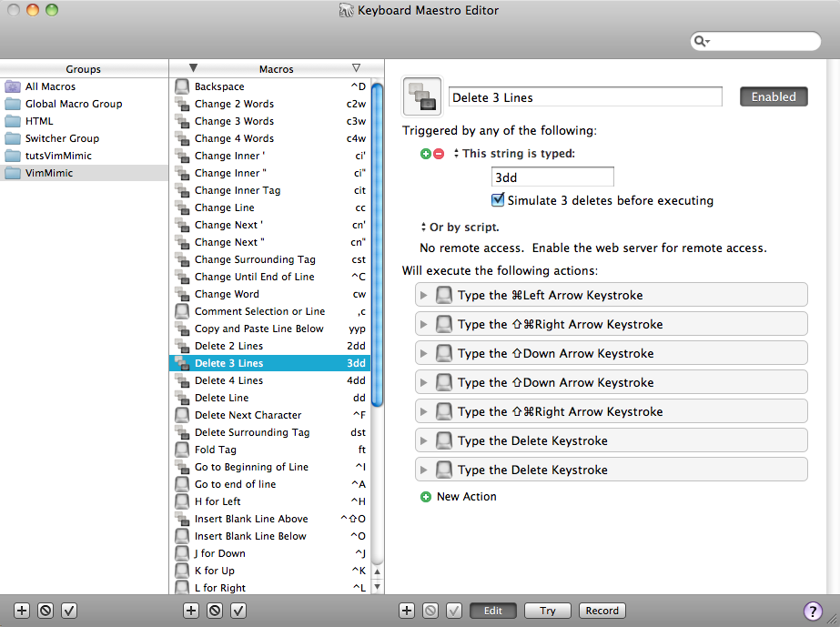Click the Backspace macro icon
Viewport: 840px width, 627px height.
(x=182, y=86)
